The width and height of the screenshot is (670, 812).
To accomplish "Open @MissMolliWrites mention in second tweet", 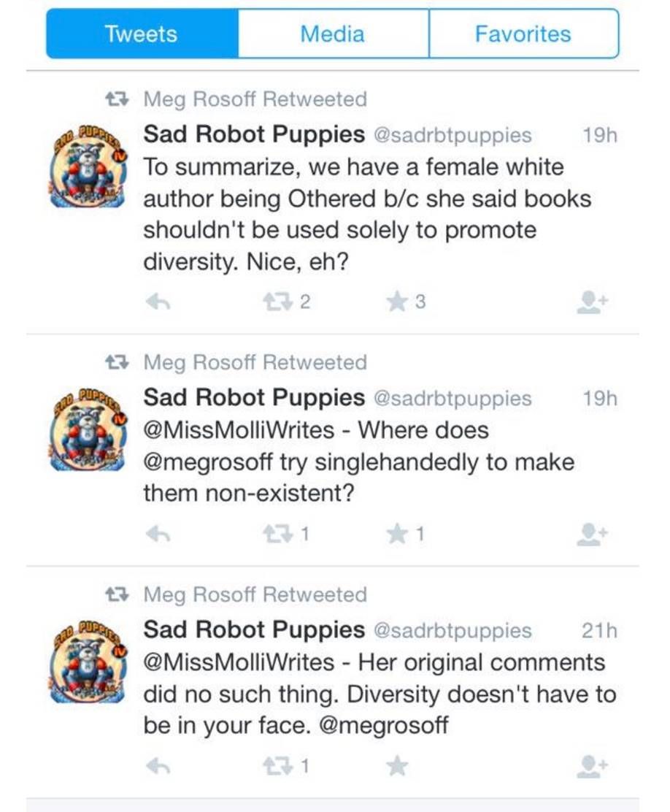I will (239, 430).
